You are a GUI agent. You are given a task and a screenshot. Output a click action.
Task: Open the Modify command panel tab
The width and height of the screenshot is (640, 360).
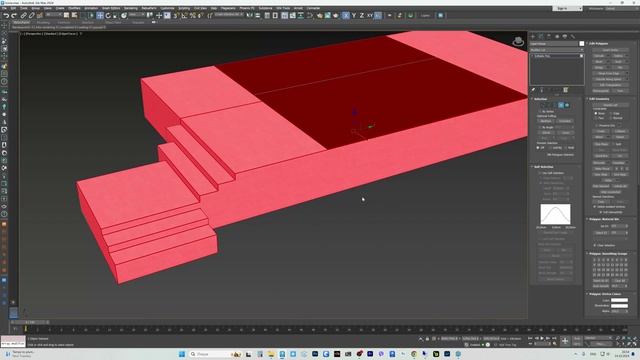click(541, 36)
